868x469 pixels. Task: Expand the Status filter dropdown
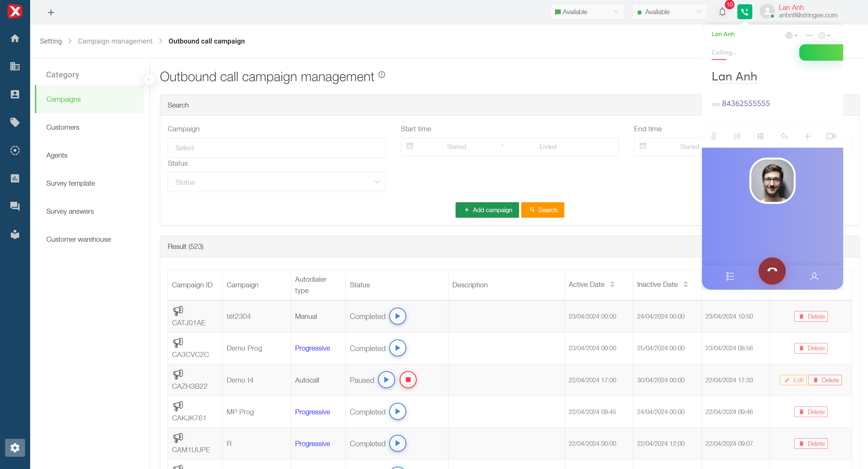(x=276, y=182)
